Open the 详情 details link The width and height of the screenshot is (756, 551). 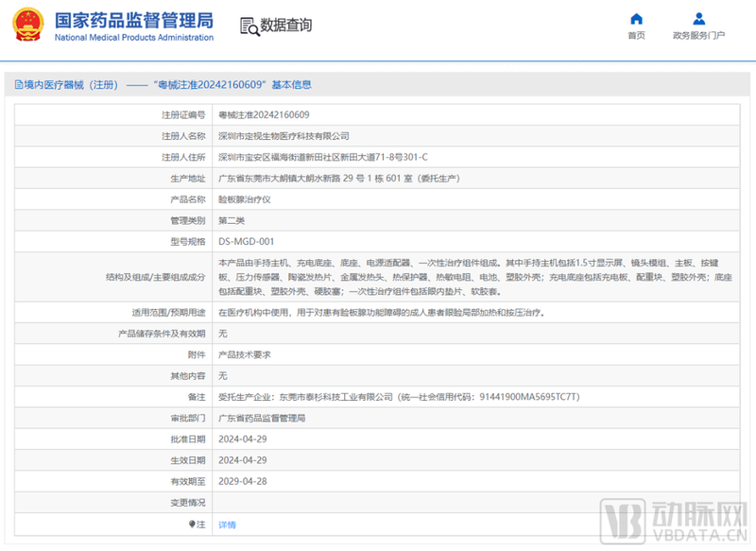227,525
